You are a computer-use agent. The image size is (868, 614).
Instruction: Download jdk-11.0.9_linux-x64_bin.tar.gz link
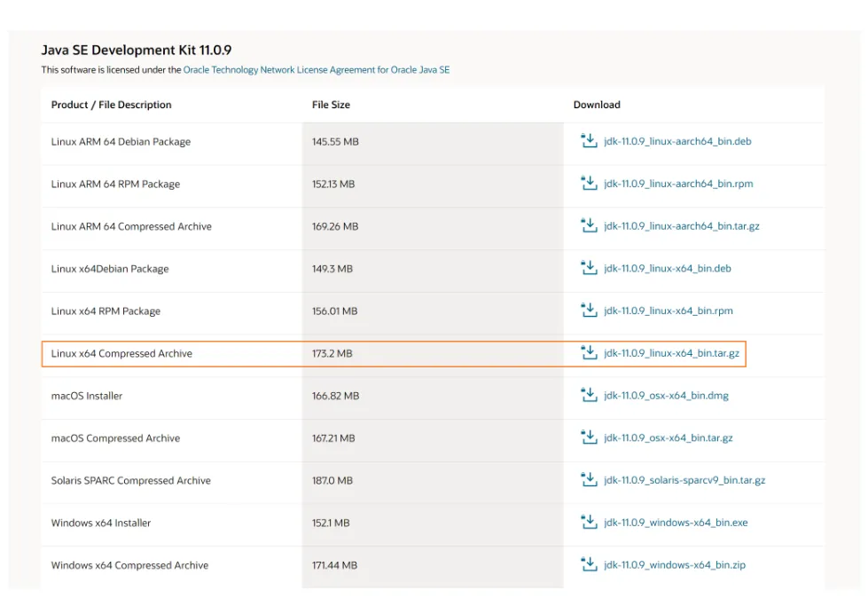click(x=671, y=353)
